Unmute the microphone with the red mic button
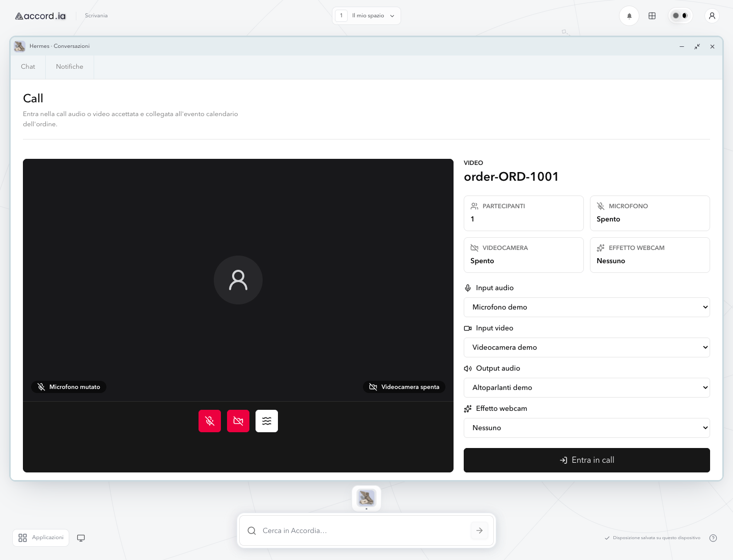 pyautogui.click(x=210, y=421)
